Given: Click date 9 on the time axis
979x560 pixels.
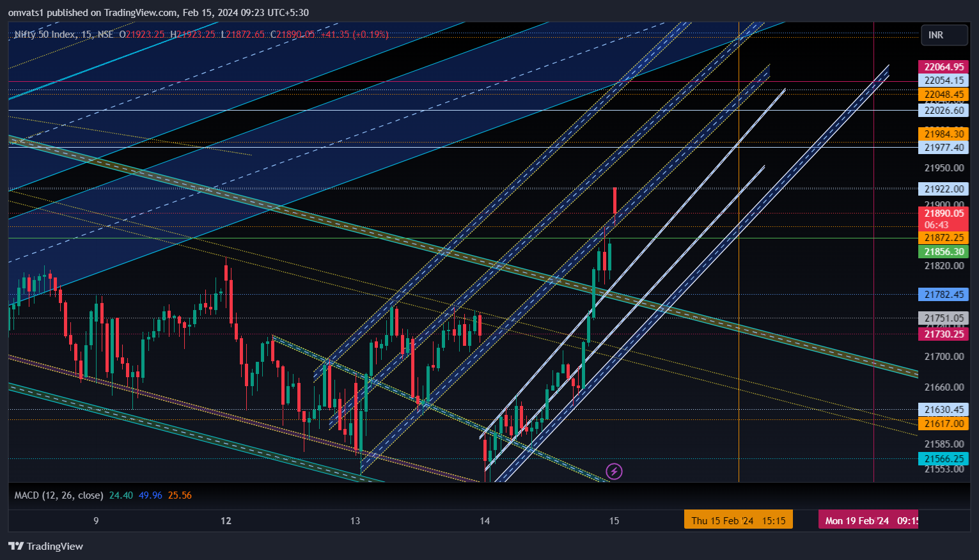Looking at the screenshot, I should [x=96, y=521].
